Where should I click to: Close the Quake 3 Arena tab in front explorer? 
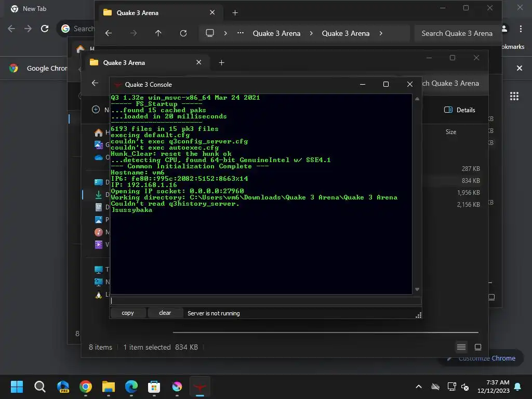pyautogui.click(x=199, y=62)
